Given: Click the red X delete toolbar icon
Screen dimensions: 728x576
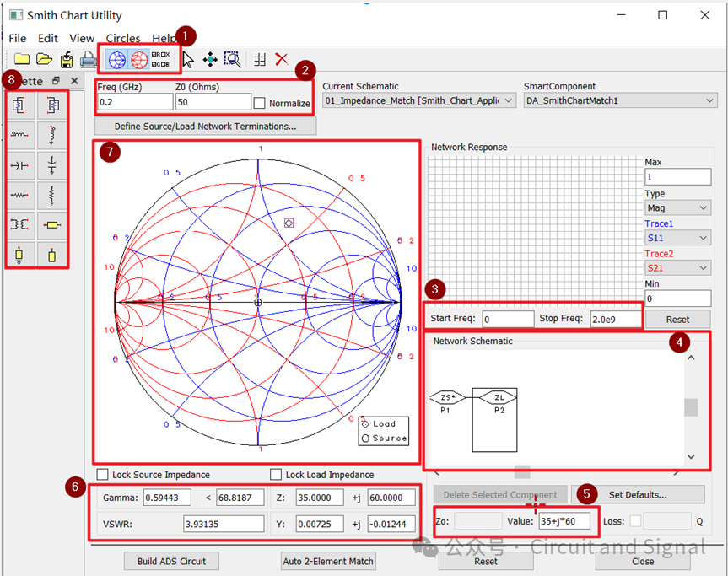Looking at the screenshot, I should coord(282,59).
